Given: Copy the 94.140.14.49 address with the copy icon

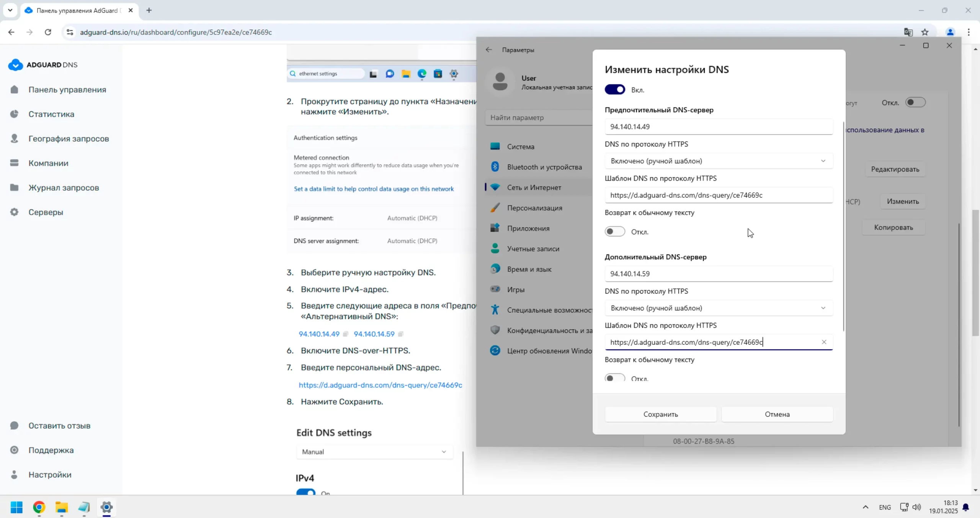Looking at the screenshot, I should [345, 334].
